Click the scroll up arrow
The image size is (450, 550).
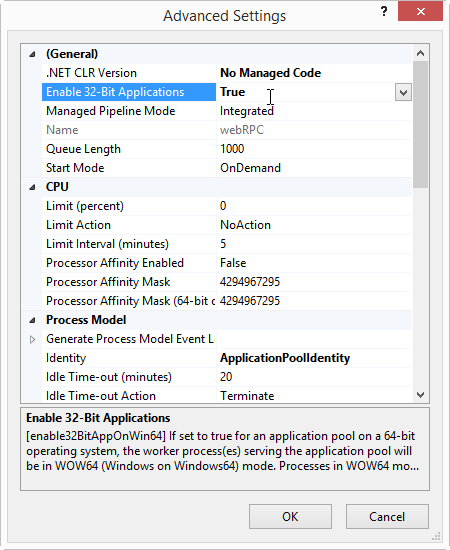pyautogui.click(x=421, y=53)
